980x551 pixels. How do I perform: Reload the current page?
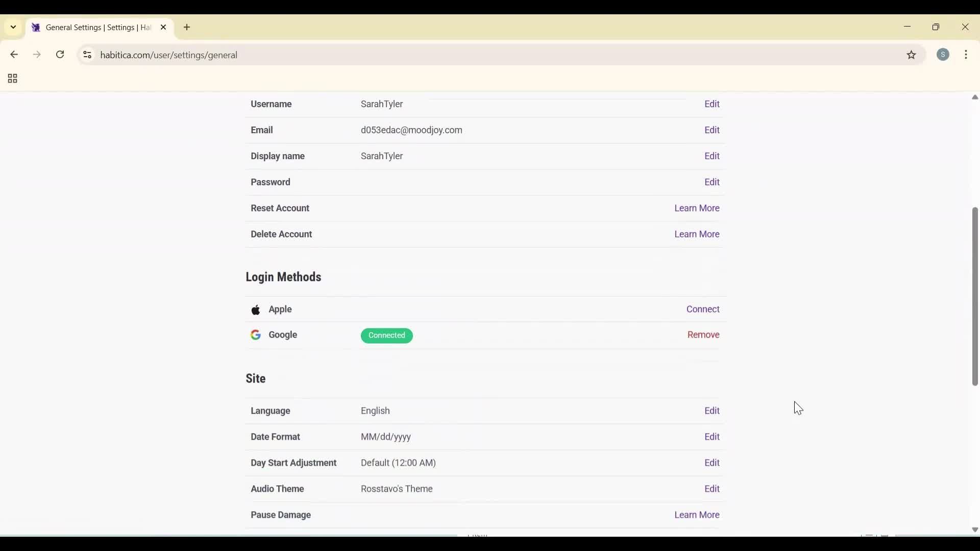pos(60,55)
